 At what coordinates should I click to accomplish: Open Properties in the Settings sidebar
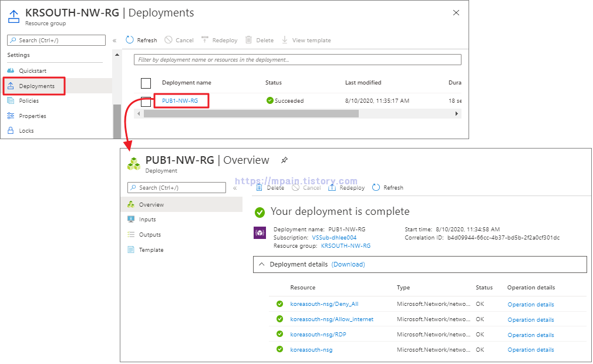click(x=32, y=116)
